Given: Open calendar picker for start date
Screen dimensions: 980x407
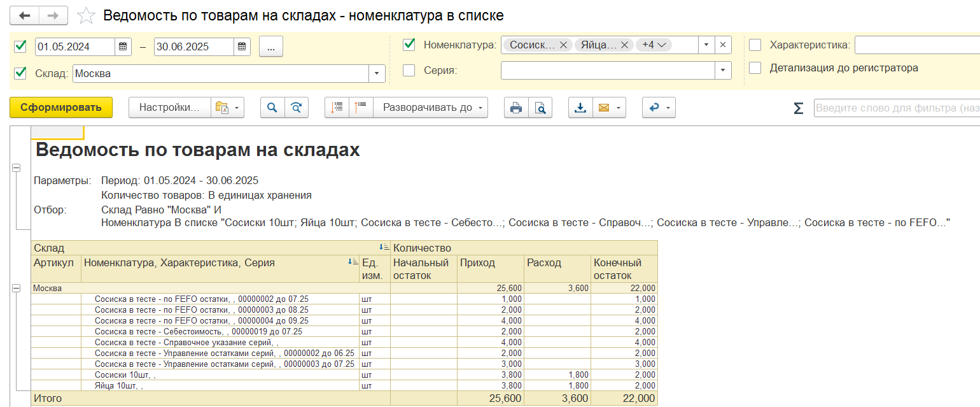Looking at the screenshot, I should point(123,46).
